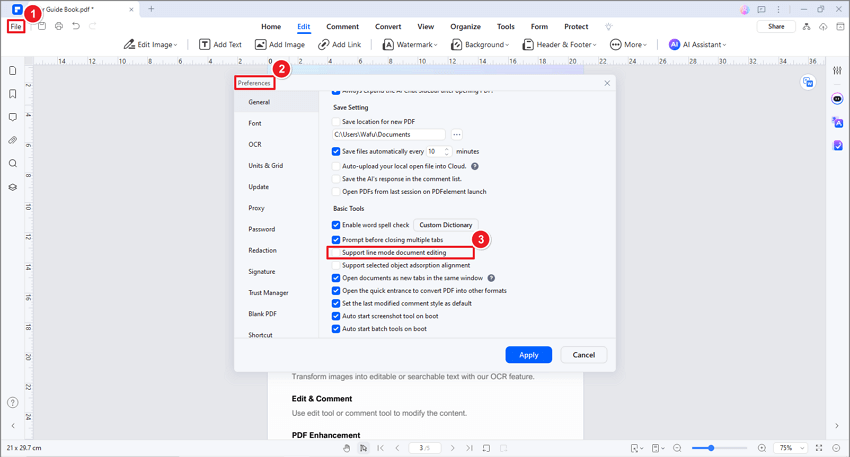Viewport: 850px width, 457px height.
Task: Click the Print icon in top toolbar
Action: click(x=59, y=26)
